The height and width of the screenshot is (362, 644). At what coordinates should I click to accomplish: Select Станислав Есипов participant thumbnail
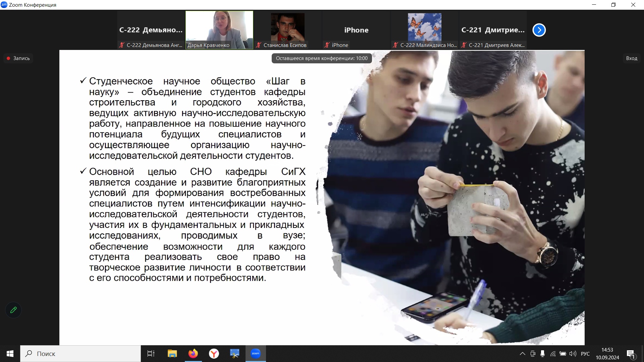pos(287,29)
